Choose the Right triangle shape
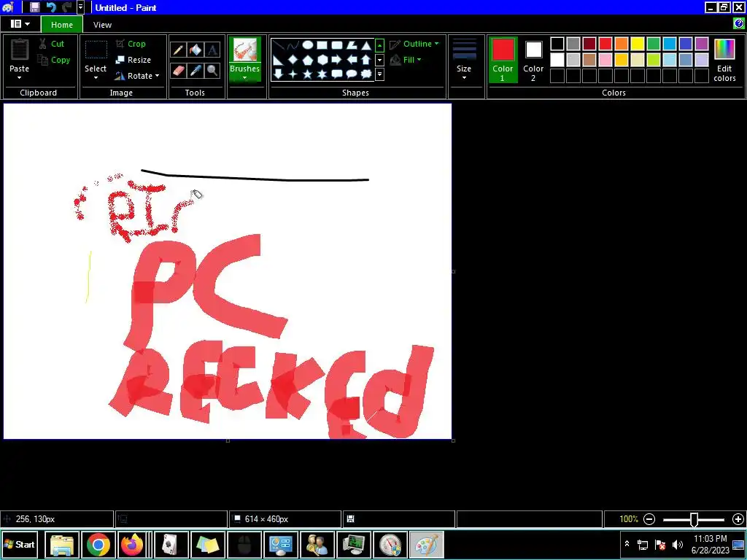 click(279, 60)
